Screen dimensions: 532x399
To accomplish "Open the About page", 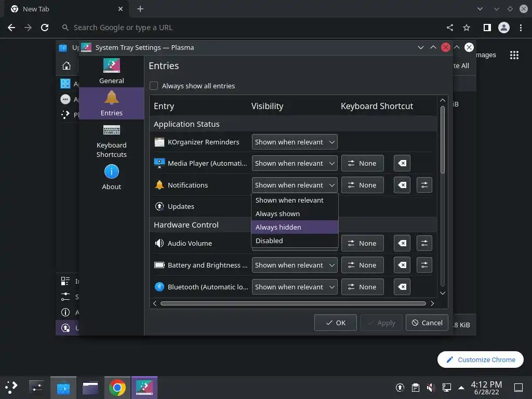I will [x=111, y=177].
